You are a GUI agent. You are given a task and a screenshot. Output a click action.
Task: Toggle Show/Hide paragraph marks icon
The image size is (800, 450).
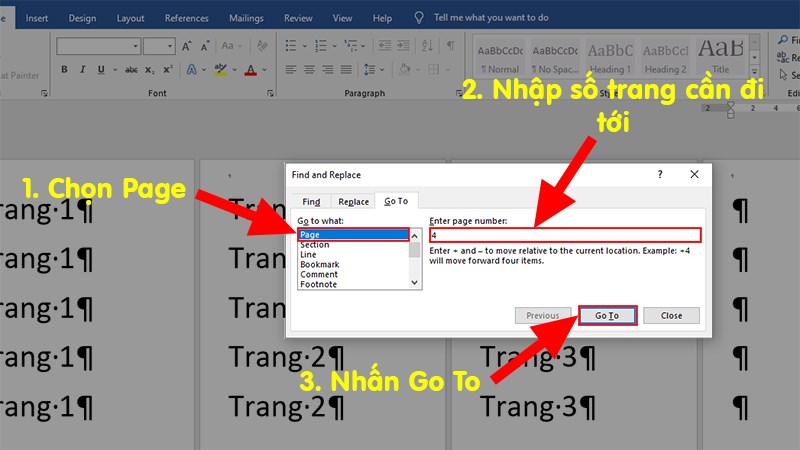point(451,46)
